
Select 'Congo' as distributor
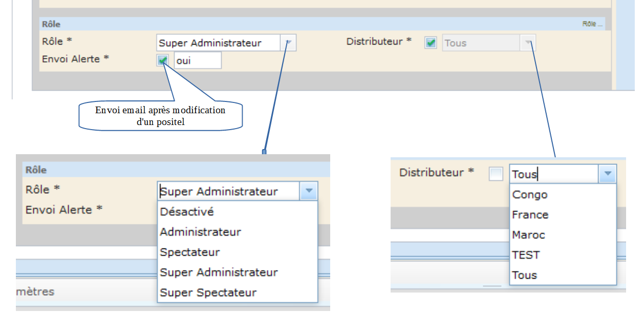tap(530, 195)
